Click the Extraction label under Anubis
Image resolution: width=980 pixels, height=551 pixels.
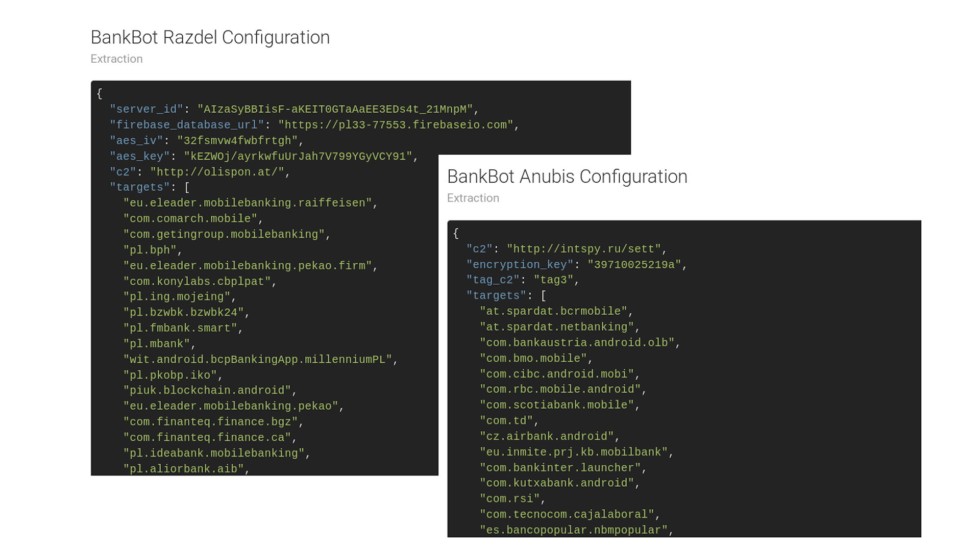(x=473, y=198)
